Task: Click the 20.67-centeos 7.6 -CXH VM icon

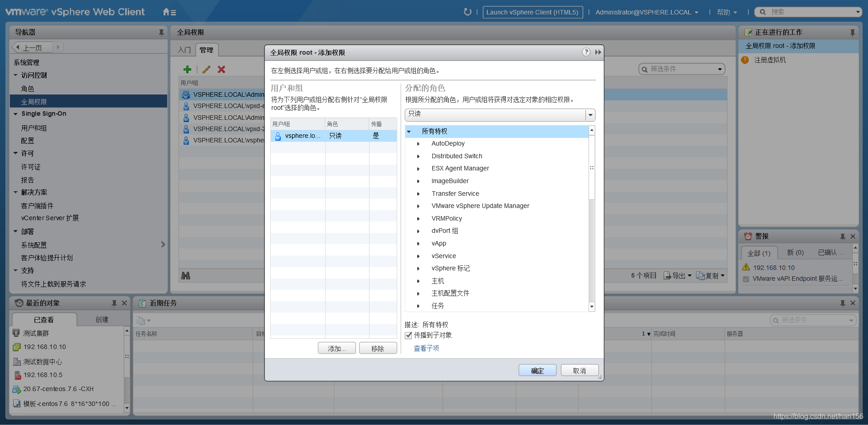Action: (x=17, y=389)
